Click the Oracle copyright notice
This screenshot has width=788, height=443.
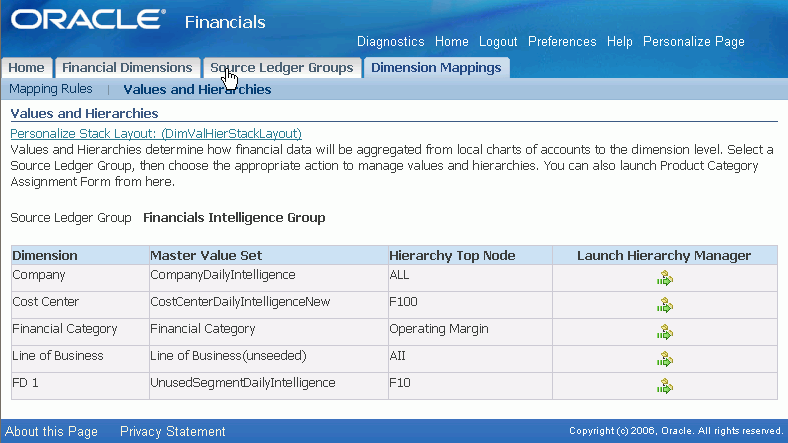click(676, 431)
